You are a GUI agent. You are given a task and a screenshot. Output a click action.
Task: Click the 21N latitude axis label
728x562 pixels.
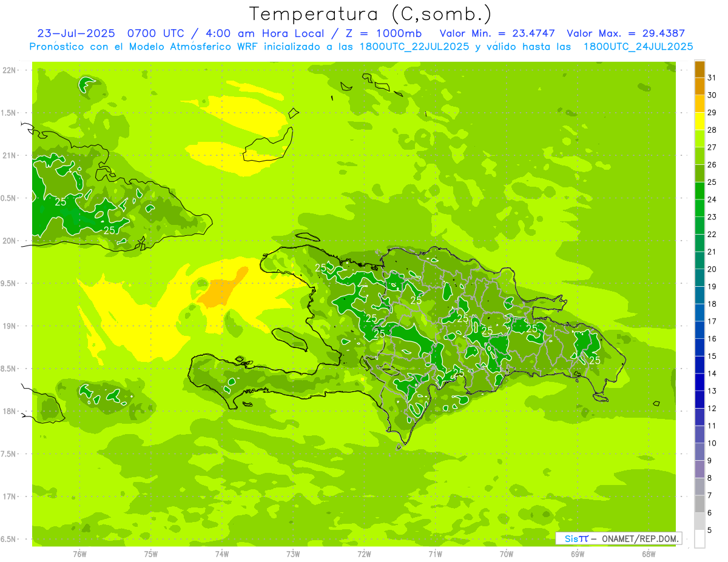tap(9, 155)
